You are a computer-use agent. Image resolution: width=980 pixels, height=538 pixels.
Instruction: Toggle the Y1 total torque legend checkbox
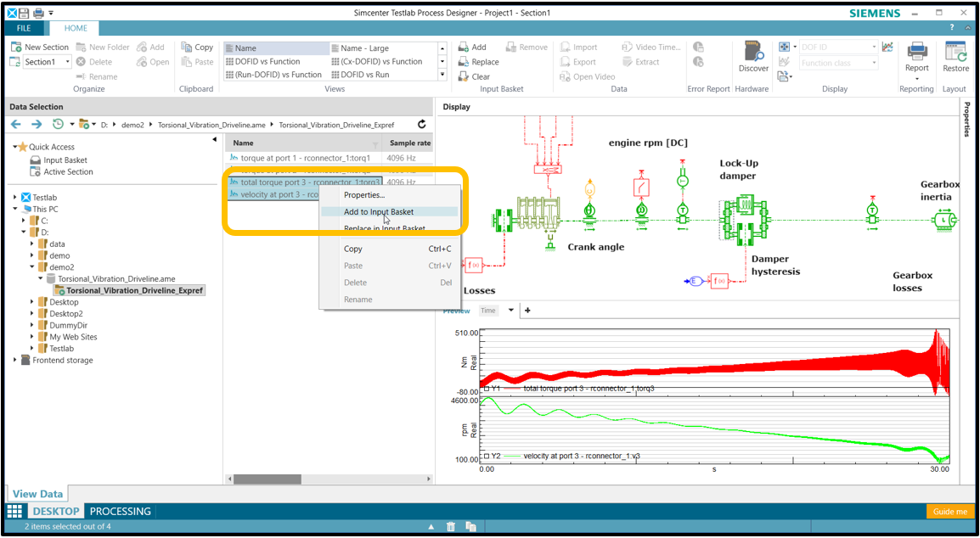tap(487, 389)
